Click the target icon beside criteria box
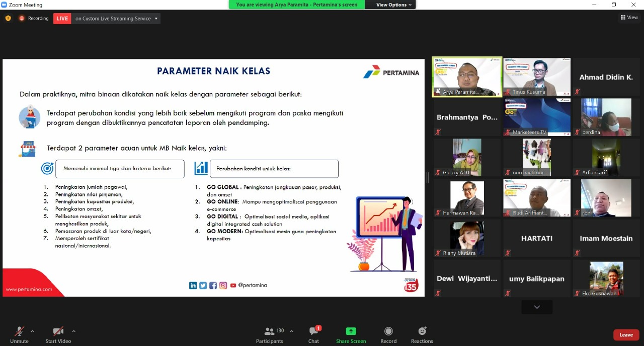The height and width of the screenshot is (346, 644). point(47,169)
